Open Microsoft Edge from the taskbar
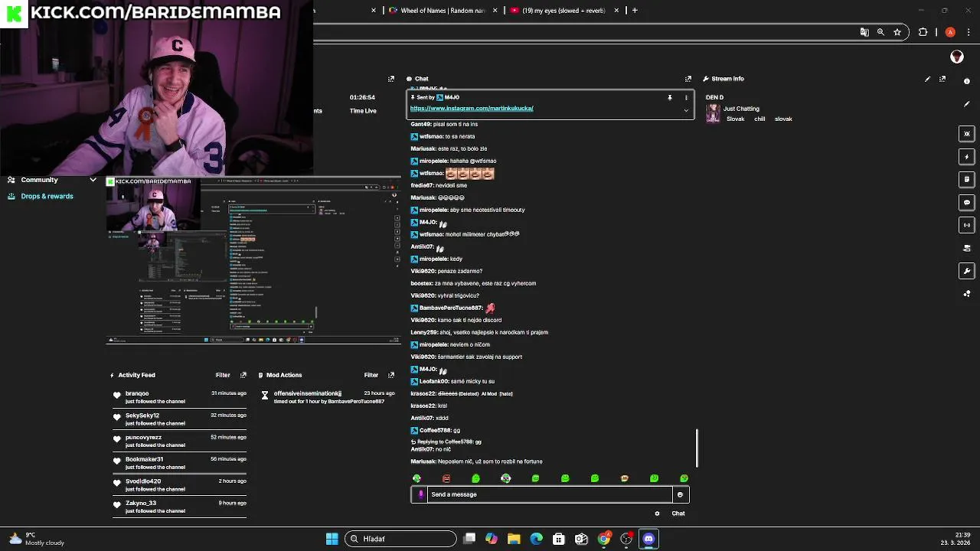This screenshot has height=551, width=980. [x=536, y=539]
